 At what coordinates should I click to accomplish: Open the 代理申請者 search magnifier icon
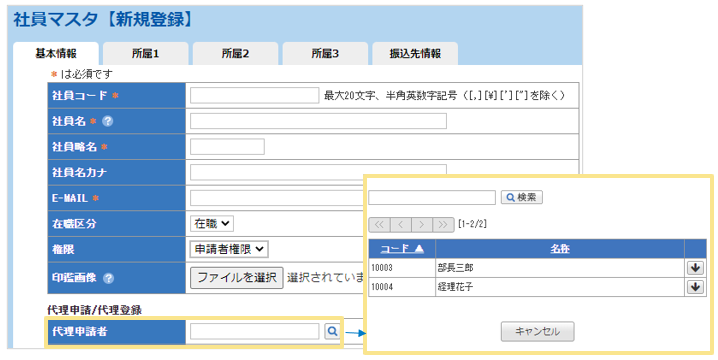(332, 331)
